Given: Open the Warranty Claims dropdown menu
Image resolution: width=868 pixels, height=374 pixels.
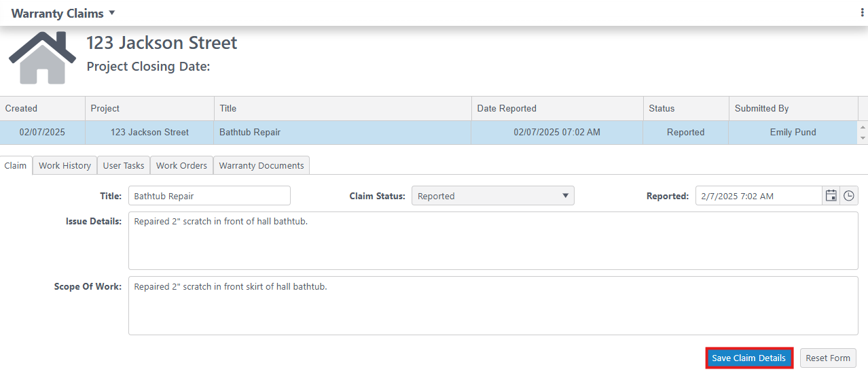Looking at the screenshot, I should (63, 14).
